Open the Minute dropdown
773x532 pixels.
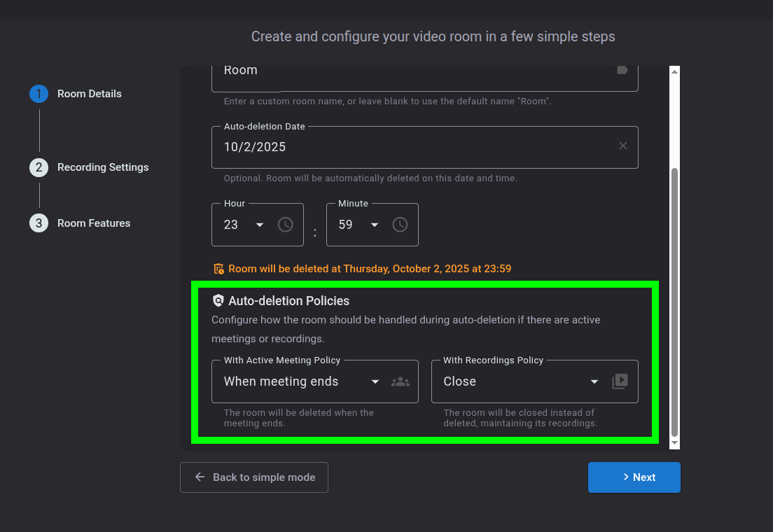click(x=374, y=225)
